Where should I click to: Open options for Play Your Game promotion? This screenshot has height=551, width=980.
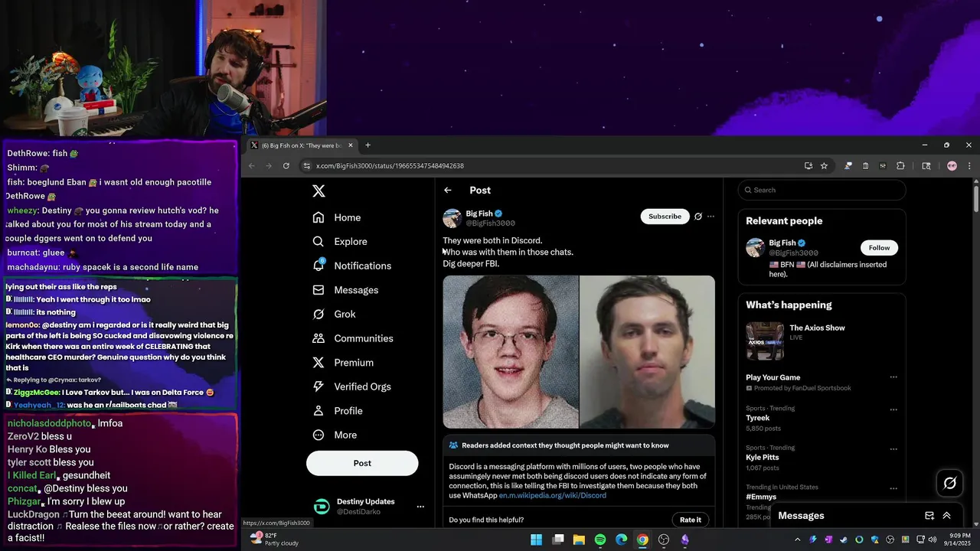[893, 377]
